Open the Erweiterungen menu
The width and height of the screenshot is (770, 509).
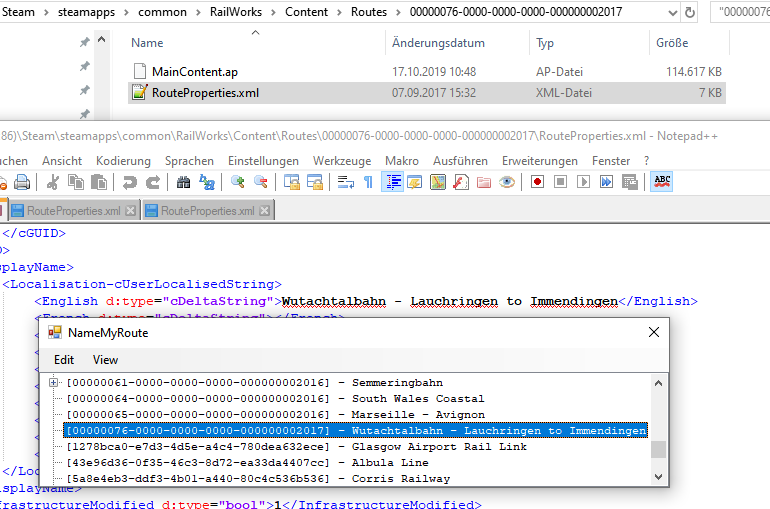540,161
